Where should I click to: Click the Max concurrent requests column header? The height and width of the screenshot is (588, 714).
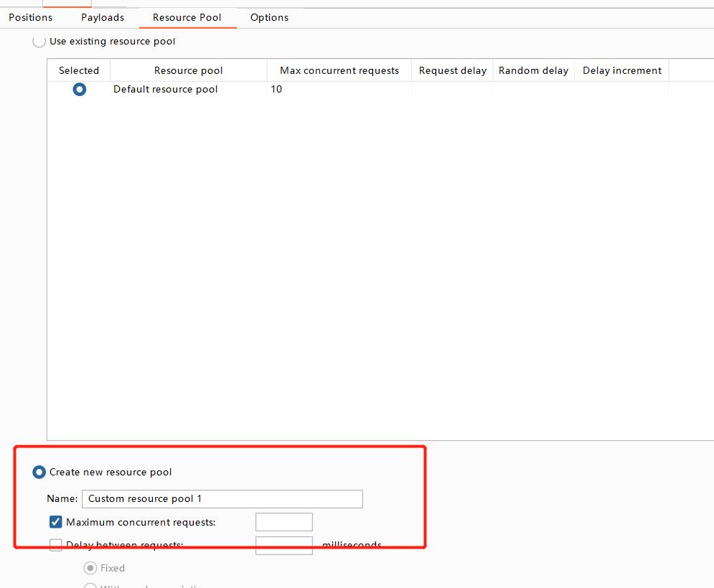pos(339,70)
